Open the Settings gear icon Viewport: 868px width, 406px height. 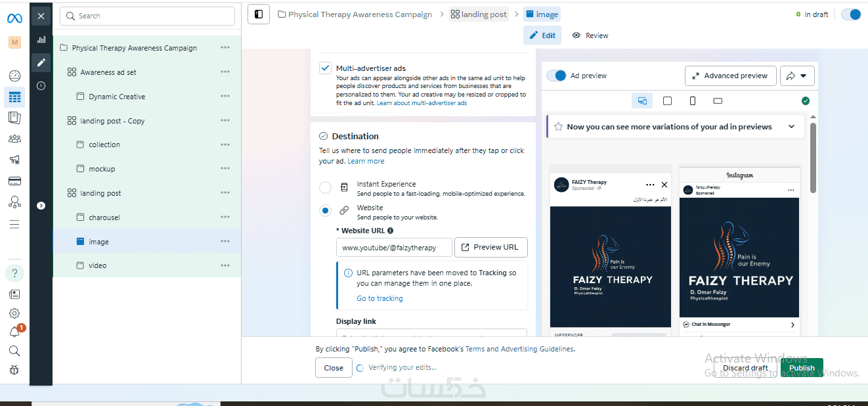14,313
